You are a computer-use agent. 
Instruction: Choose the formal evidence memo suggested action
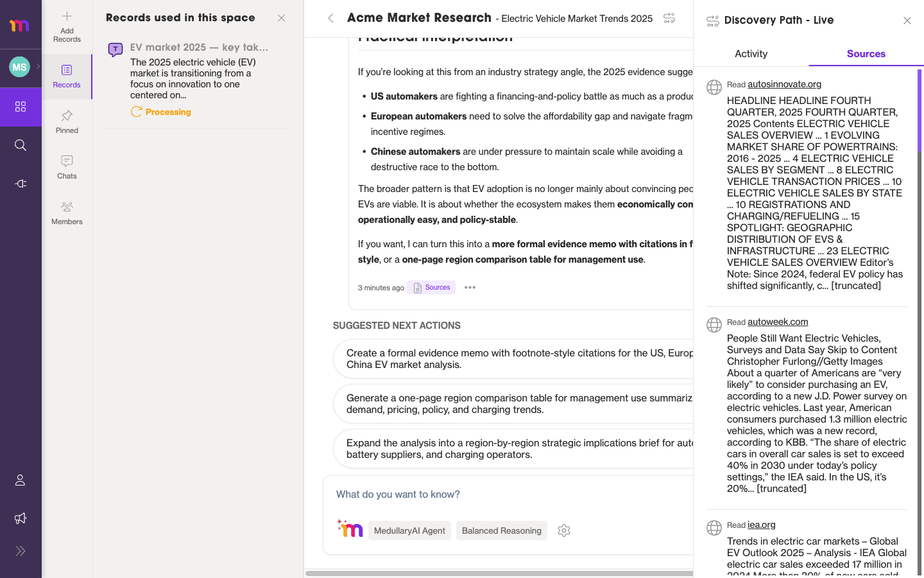pyautogui.click(x=513, y=359)
